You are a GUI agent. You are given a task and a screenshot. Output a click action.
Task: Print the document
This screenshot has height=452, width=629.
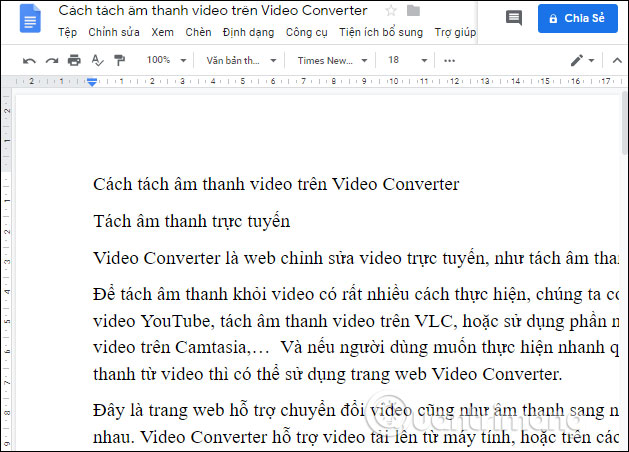coord(74,60)
